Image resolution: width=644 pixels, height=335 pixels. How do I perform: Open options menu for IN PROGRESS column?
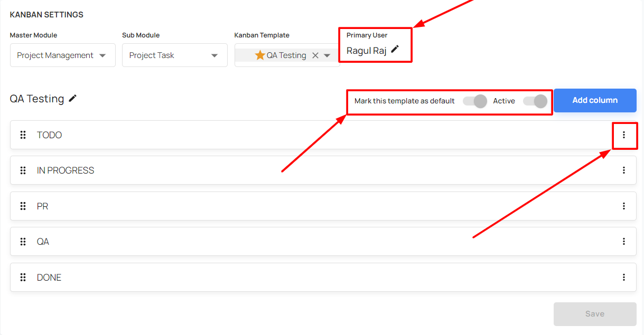point(624,170)
